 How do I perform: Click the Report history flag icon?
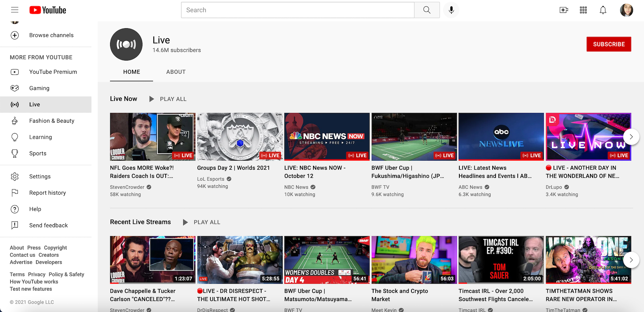pyautogui.click(x=15, y=193)
